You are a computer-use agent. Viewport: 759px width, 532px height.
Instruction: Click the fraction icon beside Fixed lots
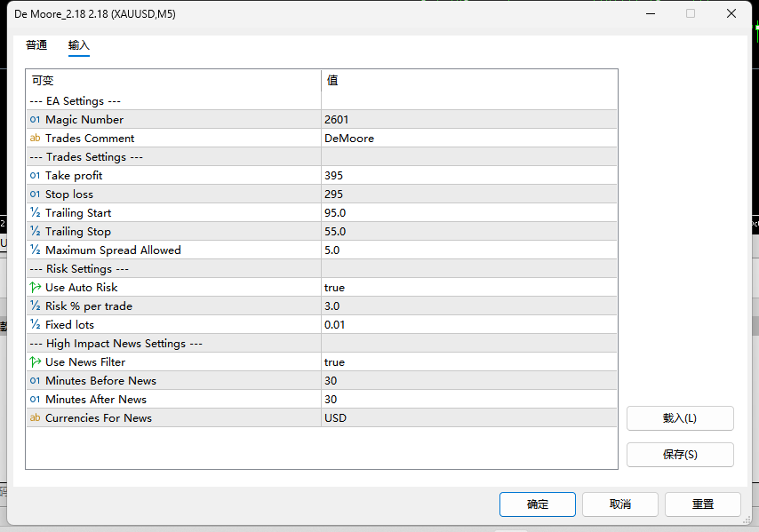pyautogui.click(x=35, y=324)
